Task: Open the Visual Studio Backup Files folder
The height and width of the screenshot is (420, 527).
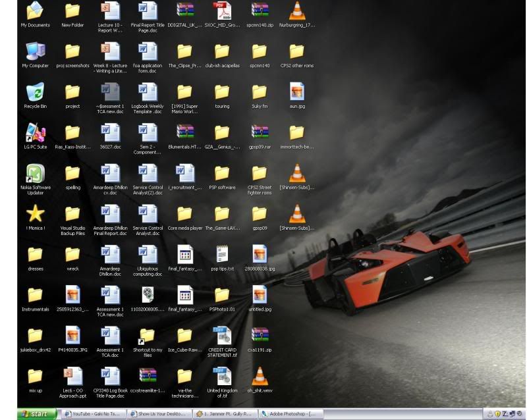Action: click(72, 214)
